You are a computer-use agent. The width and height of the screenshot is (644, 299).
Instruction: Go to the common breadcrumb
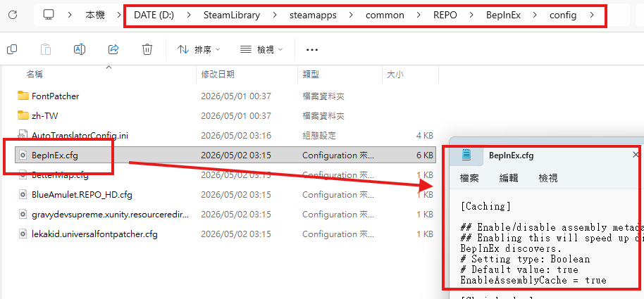(385, 15)
